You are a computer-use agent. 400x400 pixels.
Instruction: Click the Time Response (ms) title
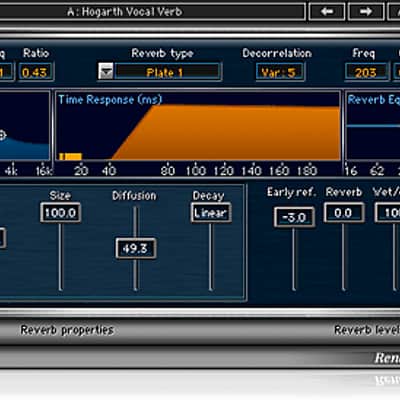coord(110,99)
